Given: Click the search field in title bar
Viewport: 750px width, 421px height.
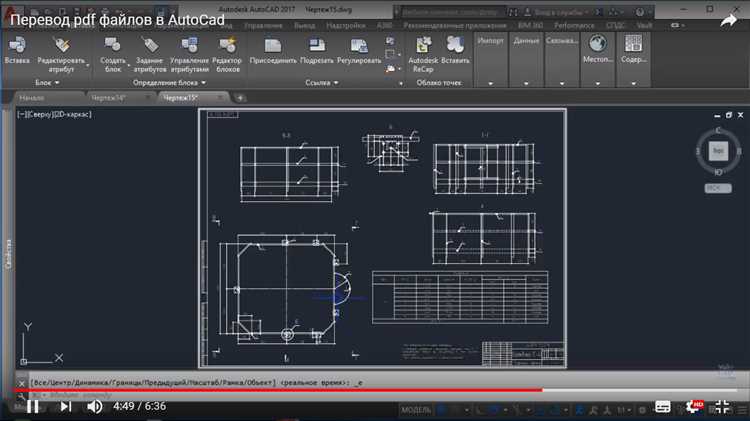Looking at the screenshot, I should coord(453,11).
